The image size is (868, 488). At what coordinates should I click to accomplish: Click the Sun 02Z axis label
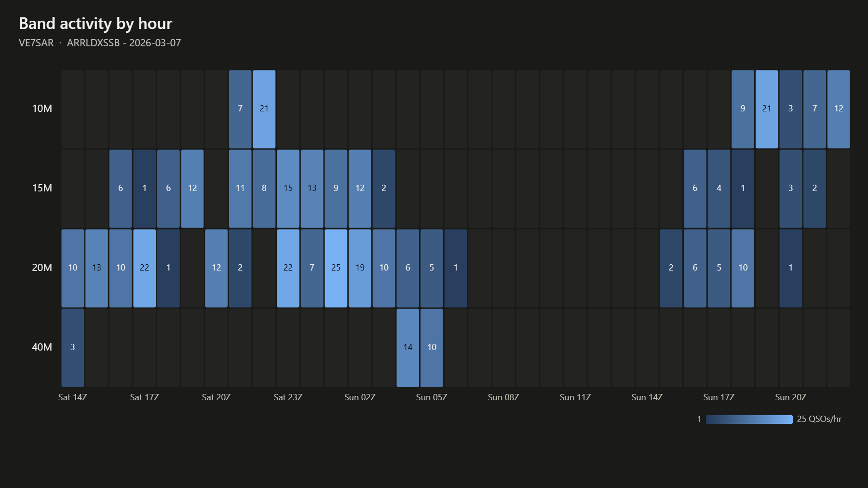[x=360, y=397]
